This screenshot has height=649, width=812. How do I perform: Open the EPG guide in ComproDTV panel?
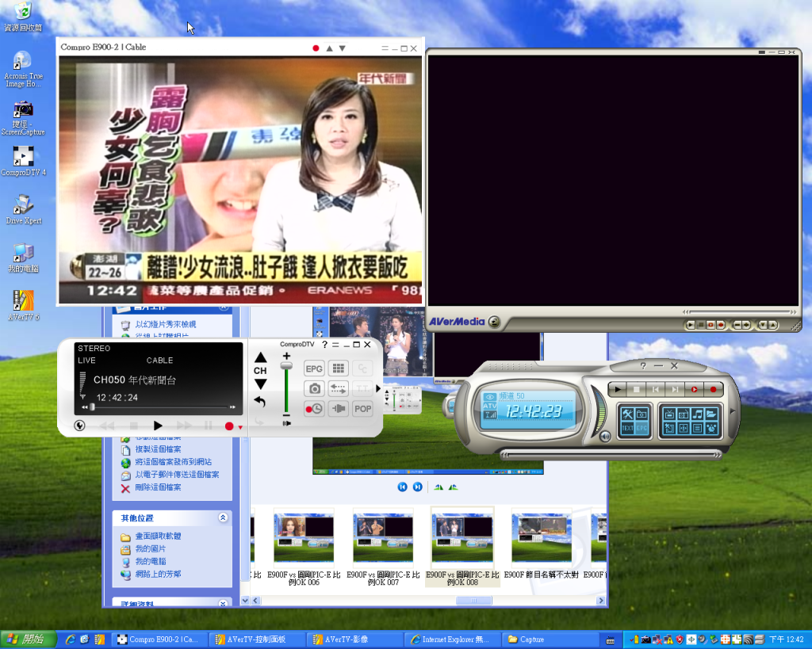tap(314, 368)
